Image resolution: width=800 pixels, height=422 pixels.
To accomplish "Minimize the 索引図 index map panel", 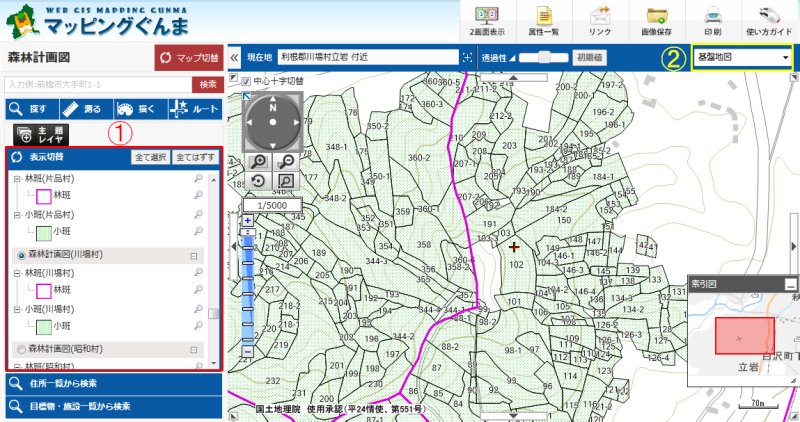I will 790,285.
